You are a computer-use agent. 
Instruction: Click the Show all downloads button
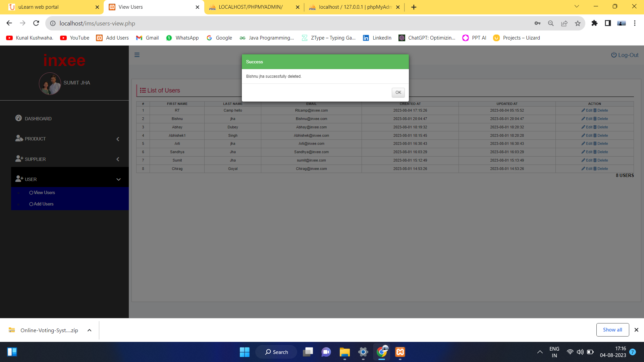[612, 329]
